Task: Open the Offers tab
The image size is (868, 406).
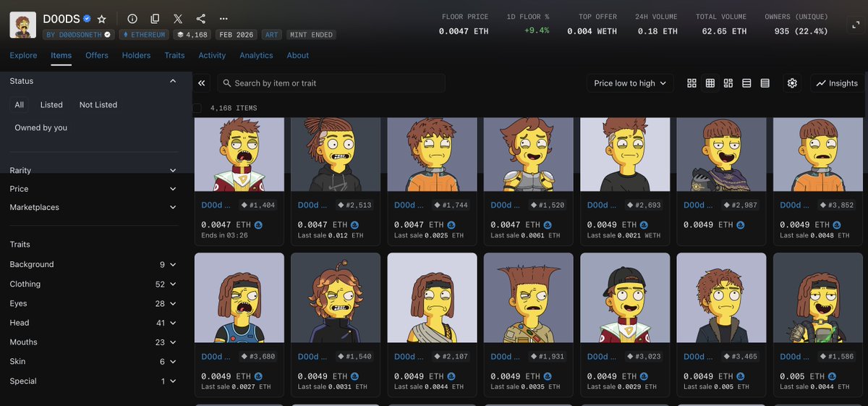Action: 97,55
